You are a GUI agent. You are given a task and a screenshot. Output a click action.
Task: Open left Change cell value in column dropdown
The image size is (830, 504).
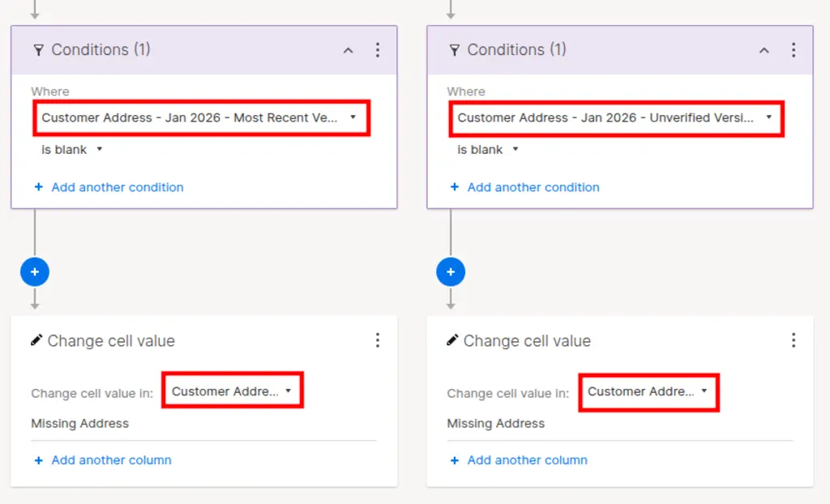[x=232, y=391]
